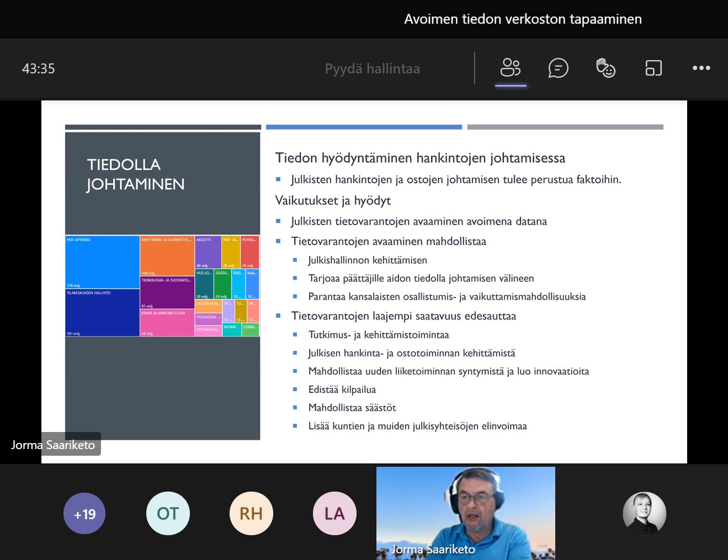The image size is (728, 560).
Task: Open the more actions ellipsis menu
Action: pyautogui.click(x=701, y=68)
